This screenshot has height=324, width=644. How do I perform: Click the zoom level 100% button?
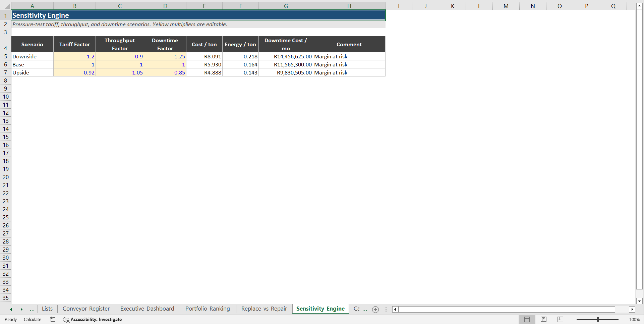pyautogui.click(x=635, y=319)
